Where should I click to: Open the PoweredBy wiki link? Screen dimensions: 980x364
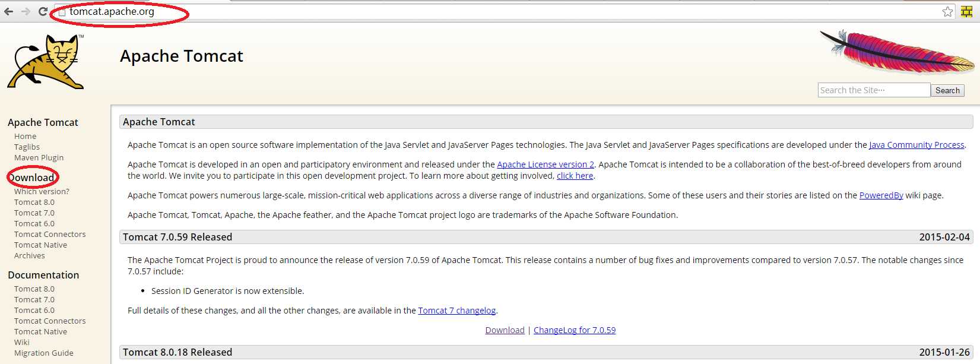(881, 195)
